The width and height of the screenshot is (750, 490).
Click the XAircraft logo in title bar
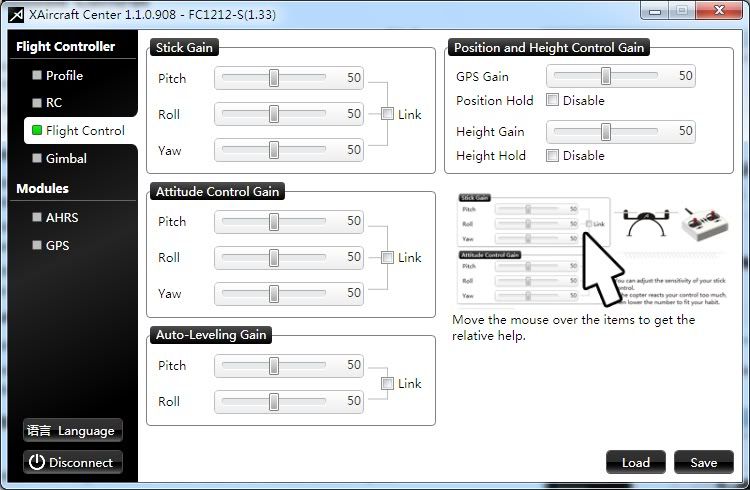[16, 15]
